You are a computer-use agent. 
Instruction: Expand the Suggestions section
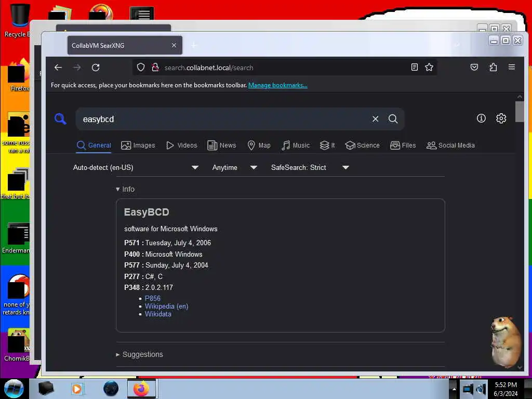click(139, 354)
